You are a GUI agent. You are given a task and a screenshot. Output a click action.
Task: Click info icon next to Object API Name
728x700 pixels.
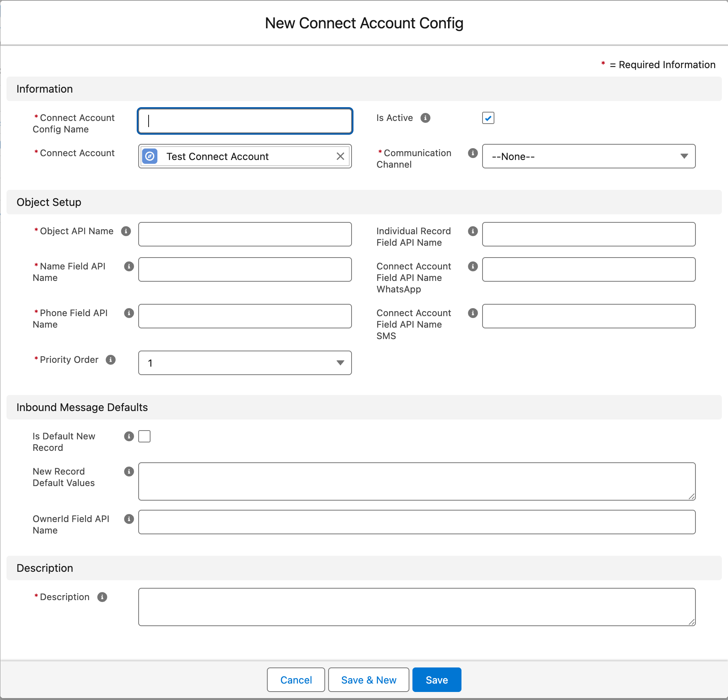(126, 231)
